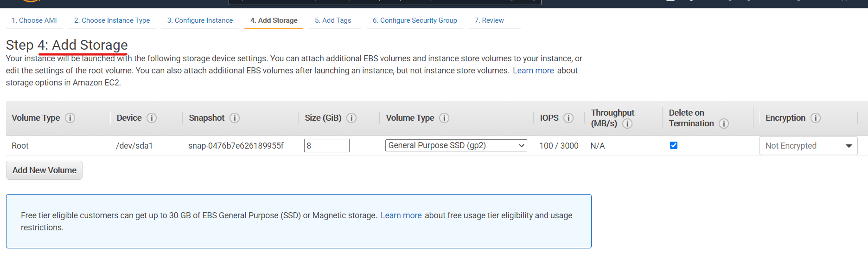Follow Learn more link about storage options

click(x=533, y=71)
